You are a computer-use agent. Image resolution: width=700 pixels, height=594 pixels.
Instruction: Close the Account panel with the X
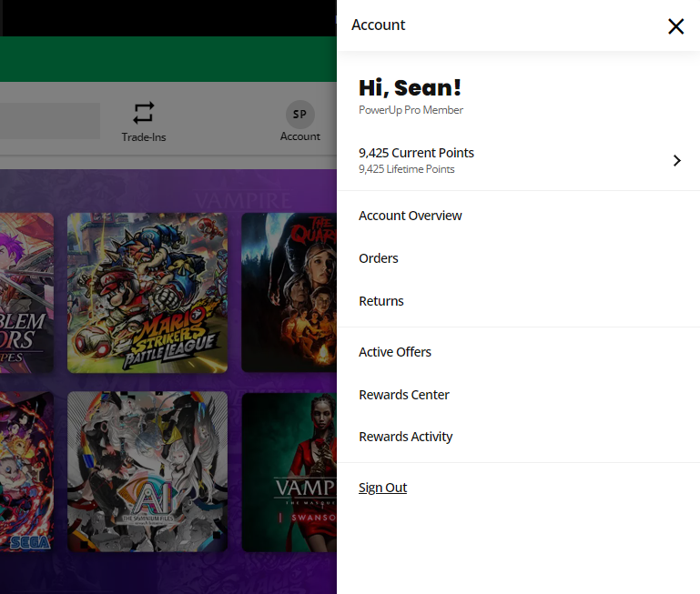[x=676, y=26]
